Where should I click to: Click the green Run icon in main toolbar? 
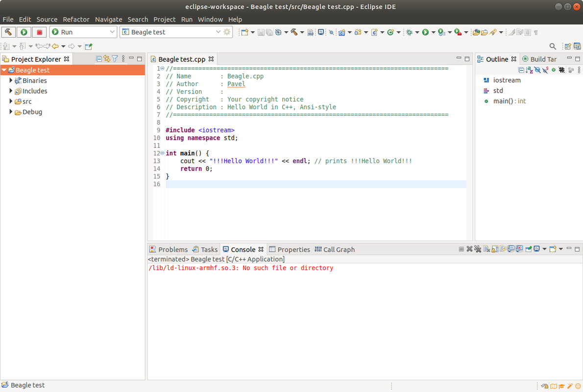click(425, 32)
